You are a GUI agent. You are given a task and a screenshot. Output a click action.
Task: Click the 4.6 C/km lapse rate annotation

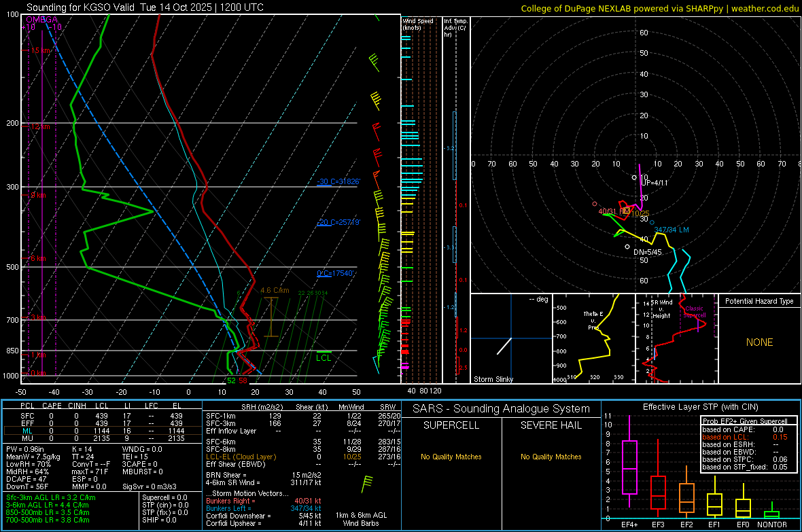coord(275,290)
